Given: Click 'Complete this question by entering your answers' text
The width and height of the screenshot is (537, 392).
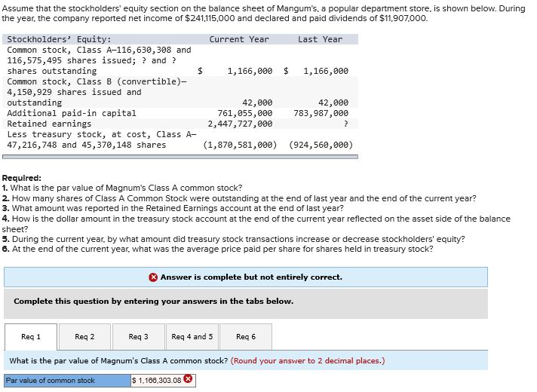Looking at the screenshot, I should pyautogui.click(x=153, y=302).
